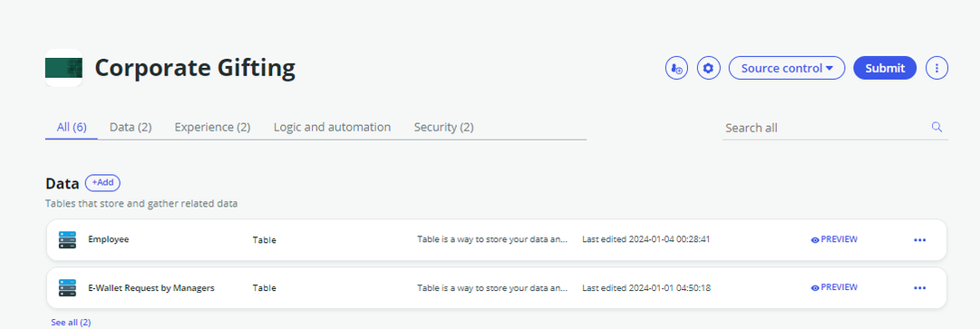Click the Submit button
The image size is (980, 329).
pyautogui.click(x=885, y=68)
